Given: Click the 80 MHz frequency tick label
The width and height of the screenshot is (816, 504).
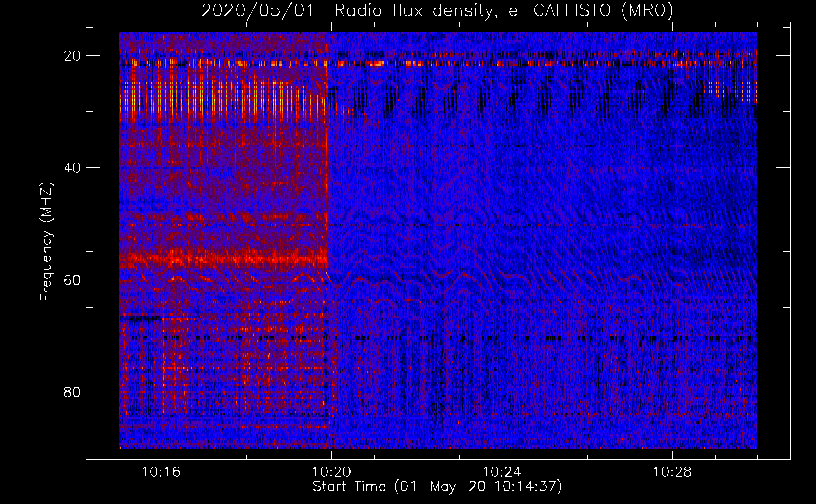Looking at the screenshot, I should (73, 392).
